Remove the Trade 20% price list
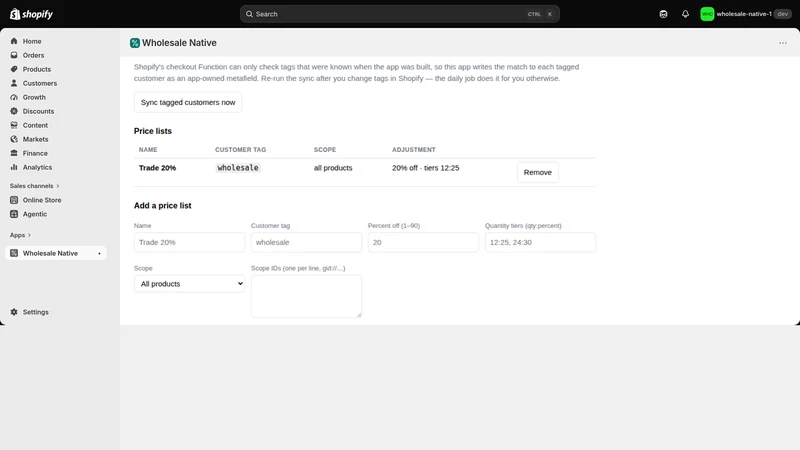Image resolution: width=800 pixels, height=450 pixels. click(538, 172)
